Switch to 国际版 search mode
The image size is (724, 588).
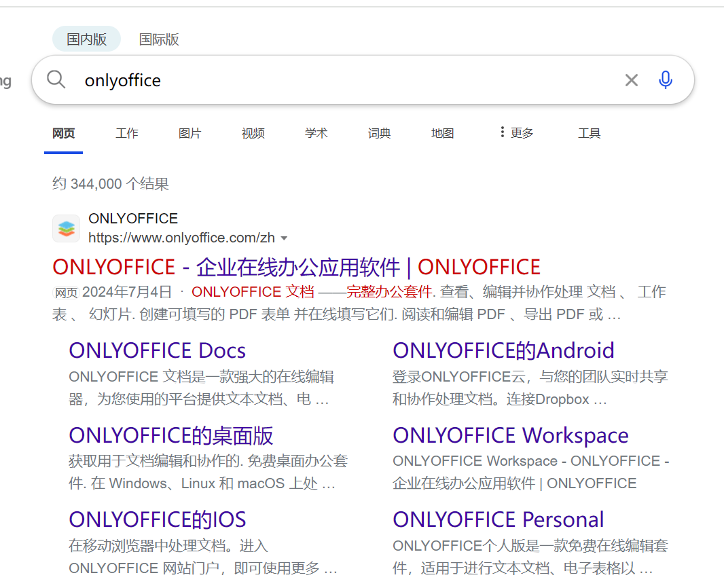tap(159, 39)
